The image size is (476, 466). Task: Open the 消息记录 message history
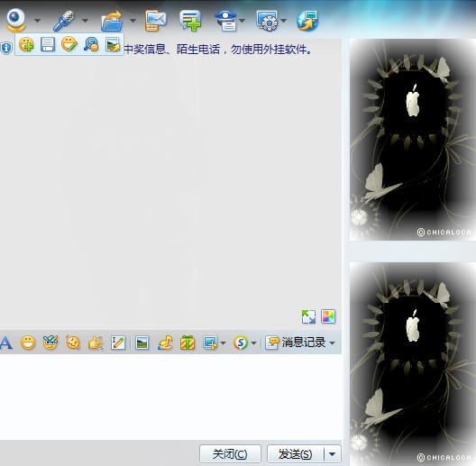296,343
